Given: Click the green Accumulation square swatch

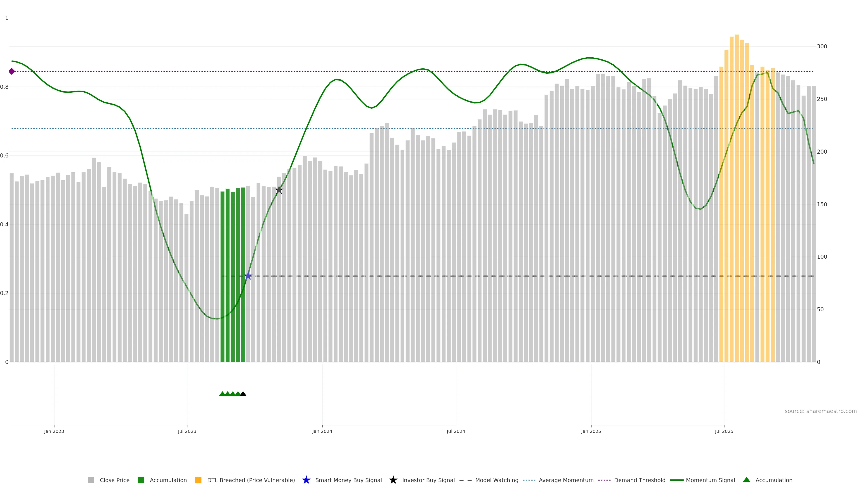Looking at the screenshot, I should (x=141, y=480).
